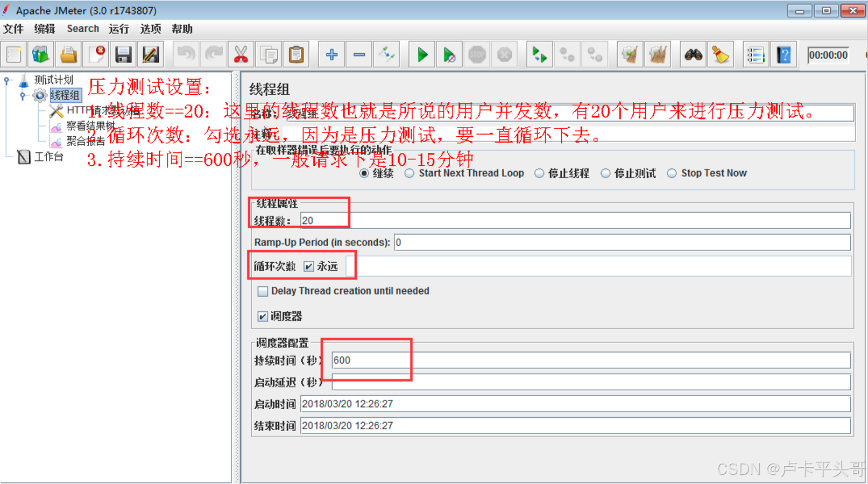Viewport: 868px width, 484px height.
Task: Open the Templates icon
Action: click(41, 54)
